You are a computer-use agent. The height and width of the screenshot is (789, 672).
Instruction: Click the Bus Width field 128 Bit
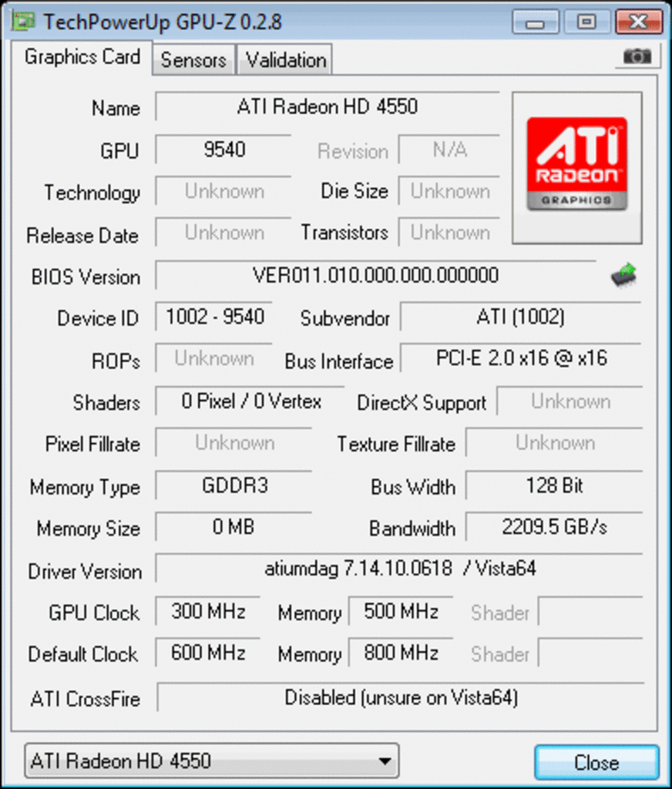pyautogui.click(x=554, y=485)
